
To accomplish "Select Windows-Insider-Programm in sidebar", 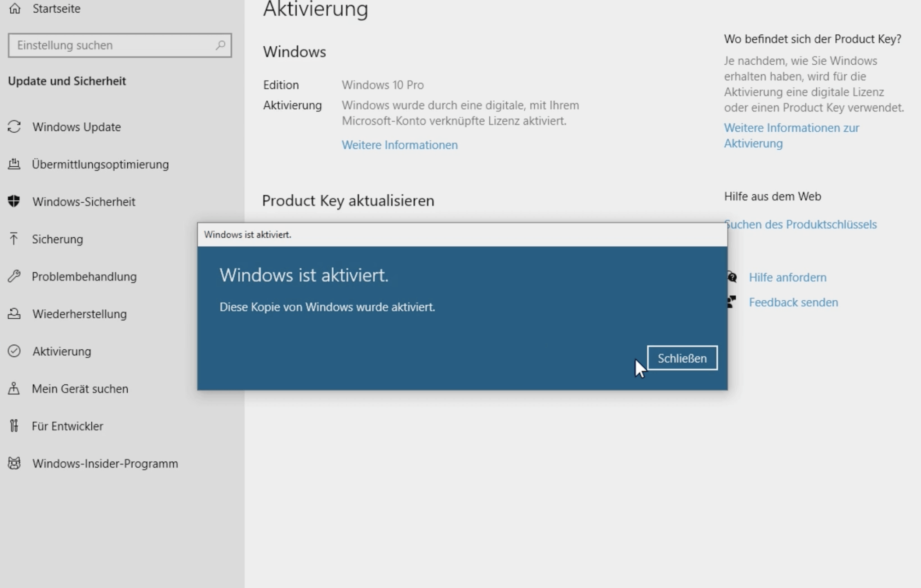I will pos(105,463).
